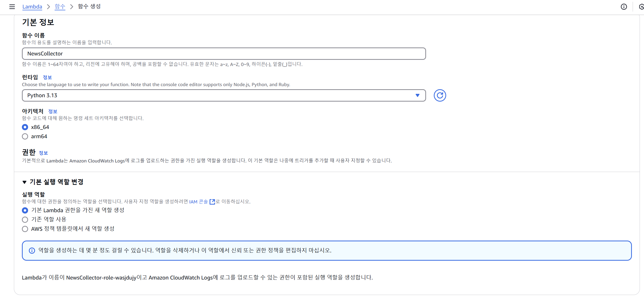The image size is (644, 296).
Task: Open 정보 link next to 런타임
Action: [x=47, y=77]
